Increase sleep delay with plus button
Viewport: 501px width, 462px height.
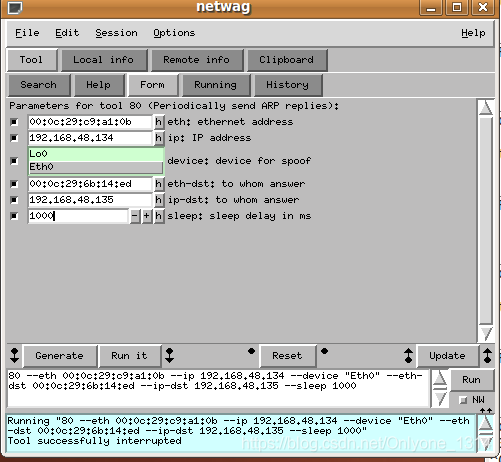coord(147,216)
